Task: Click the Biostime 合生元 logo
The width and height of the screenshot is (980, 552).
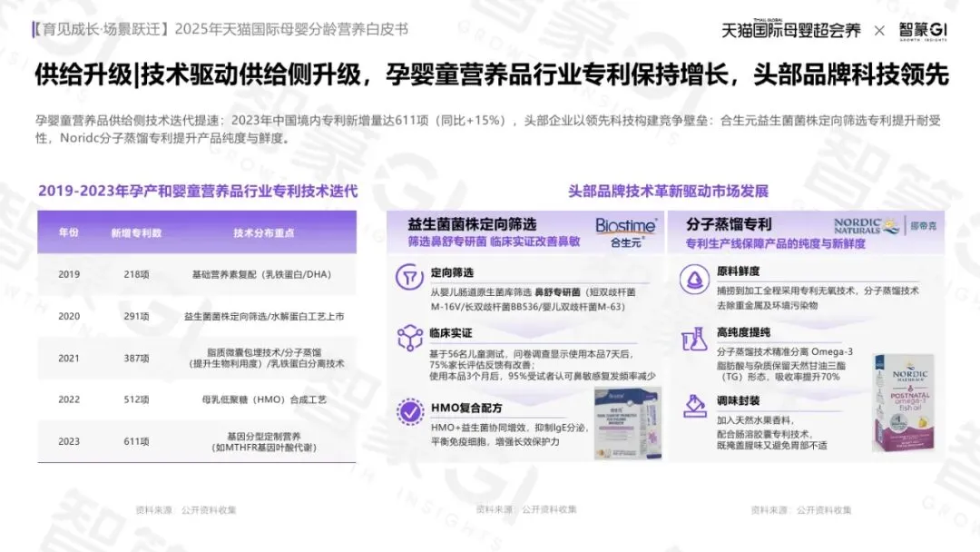Action: coord(625,232)
